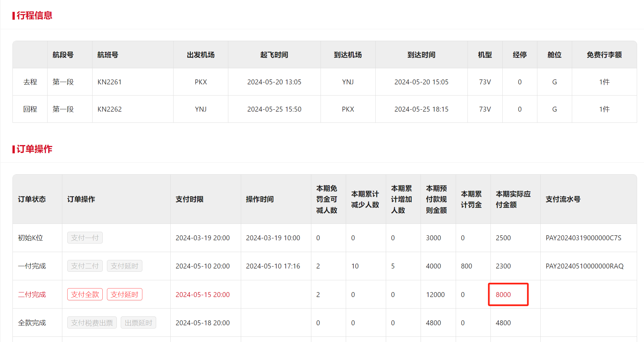The height and width of the screenshot is (342, 644).
Task: Click the 支付流水号 column header
Action: coord(563,199)
